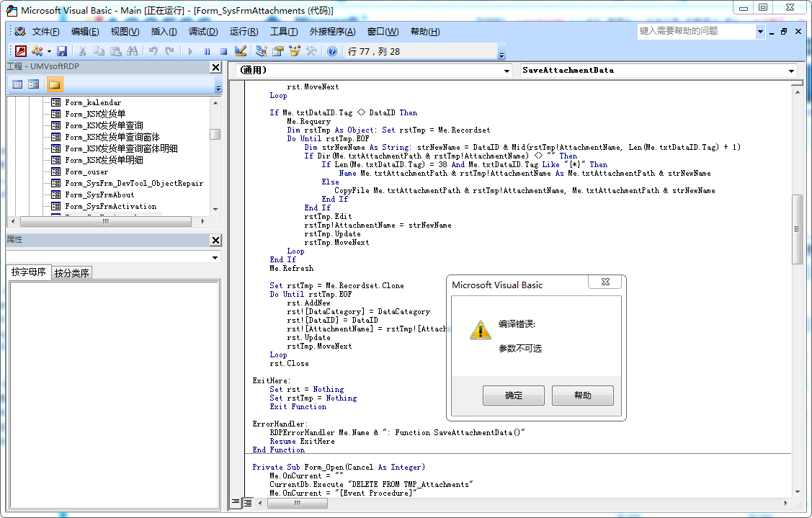812x518 pixels.
Task: Toggle Design Mode icon in toolbar
Action: coord(241,51)
